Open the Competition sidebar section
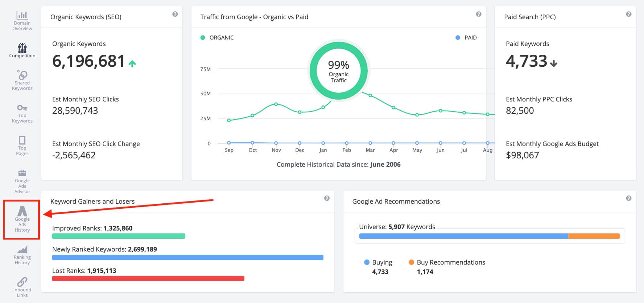Image resolution: width=644 pixels, height=303 pixels. tap(22, 50)
